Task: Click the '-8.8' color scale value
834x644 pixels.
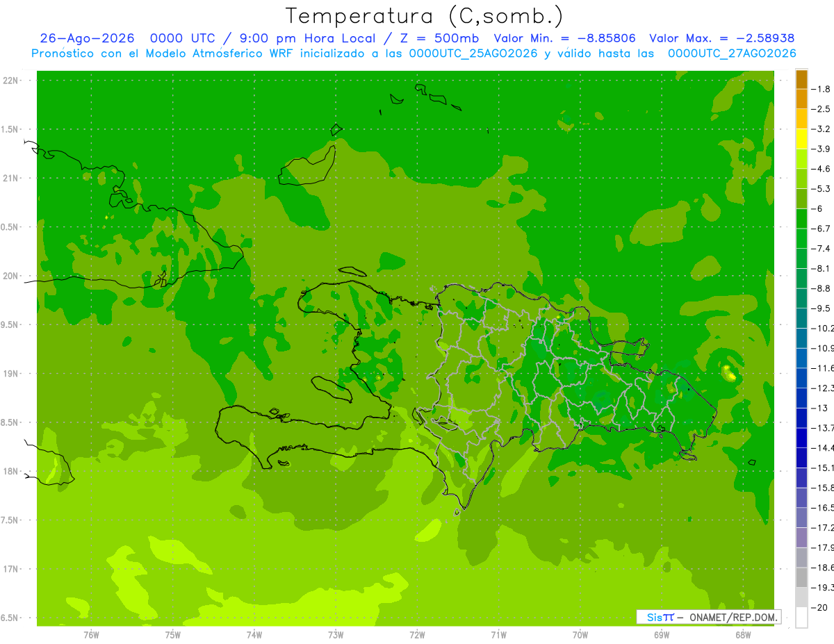Action: [x=821, y=288]
